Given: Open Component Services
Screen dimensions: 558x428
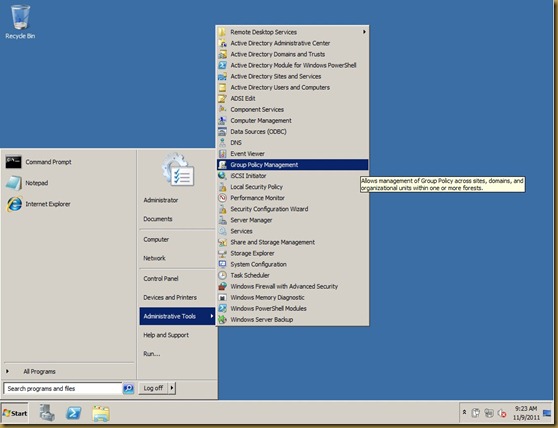Looking at the screenshot, I should 293,109.
